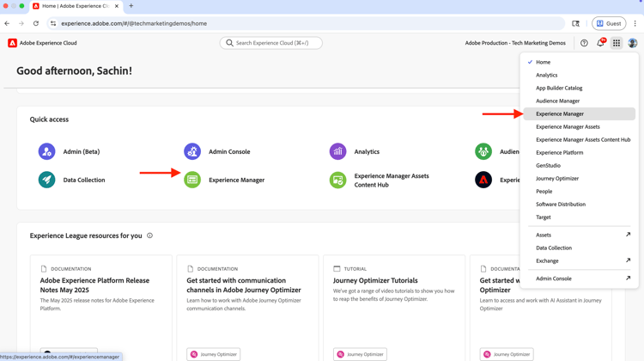
Task: Click the Data Collection quick access label
Action: (x=84, y=180)
